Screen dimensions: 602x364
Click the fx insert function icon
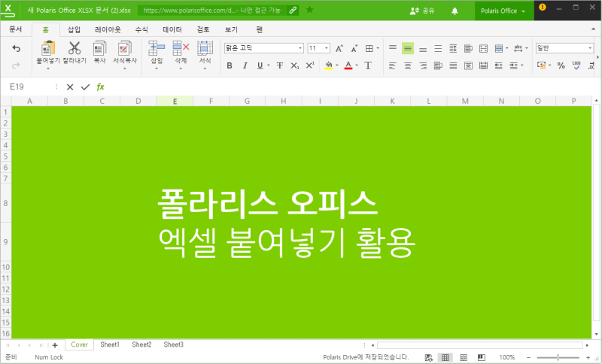coord(100,87)
